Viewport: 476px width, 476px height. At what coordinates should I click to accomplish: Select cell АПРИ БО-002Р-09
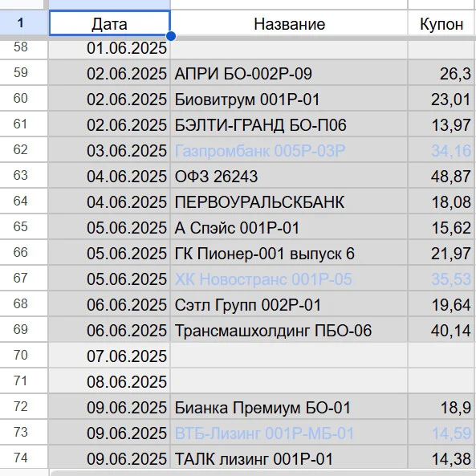(289, 73)
